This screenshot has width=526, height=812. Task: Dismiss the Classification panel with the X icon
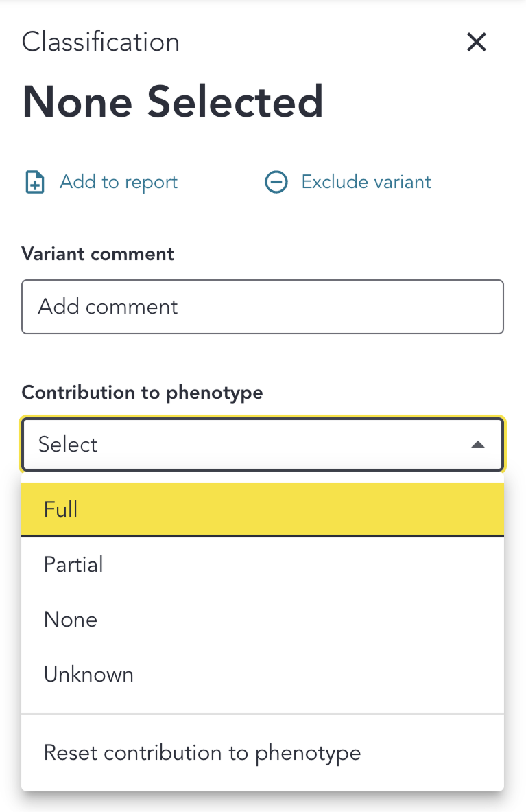coord(476,42)
